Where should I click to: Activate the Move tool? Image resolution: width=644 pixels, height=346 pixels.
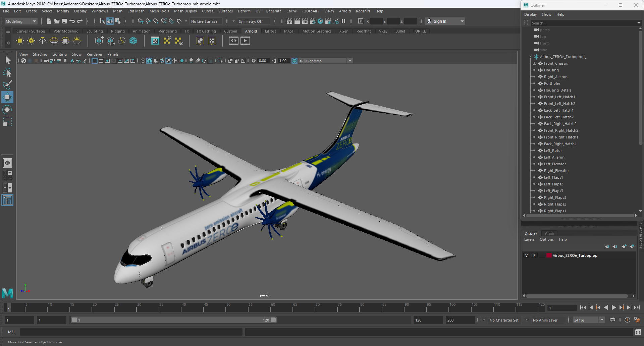coord(7,97)
